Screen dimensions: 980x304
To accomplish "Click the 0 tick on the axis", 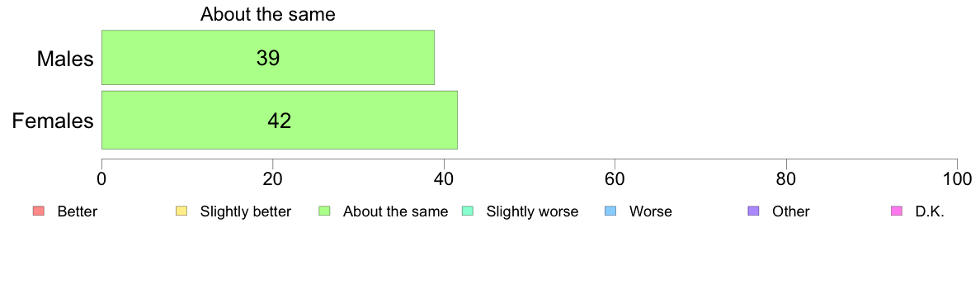I will (101, 178).
